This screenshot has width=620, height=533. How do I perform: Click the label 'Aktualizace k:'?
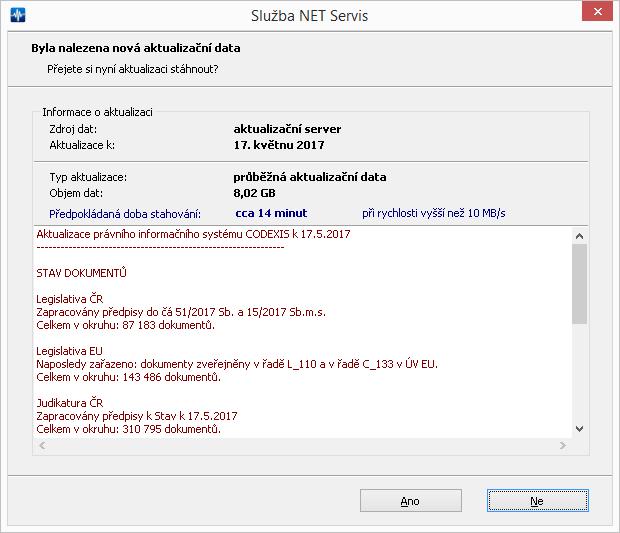pos(82,145)
